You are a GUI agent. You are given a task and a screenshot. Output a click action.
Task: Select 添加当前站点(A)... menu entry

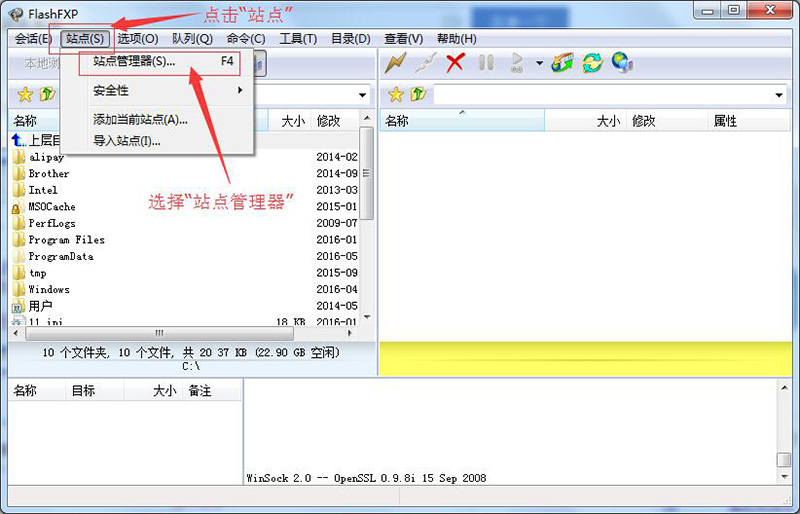click(140, 120)
